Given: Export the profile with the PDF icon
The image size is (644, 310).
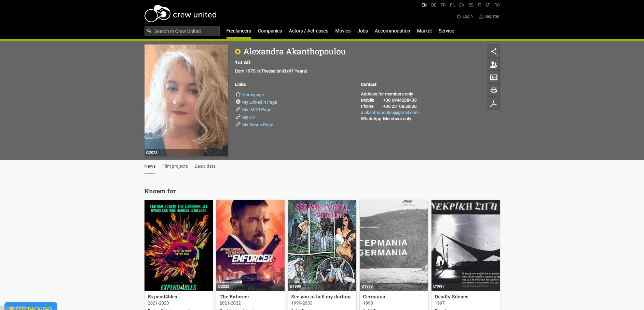Looking at the screenshot, I should coord(493,103).
